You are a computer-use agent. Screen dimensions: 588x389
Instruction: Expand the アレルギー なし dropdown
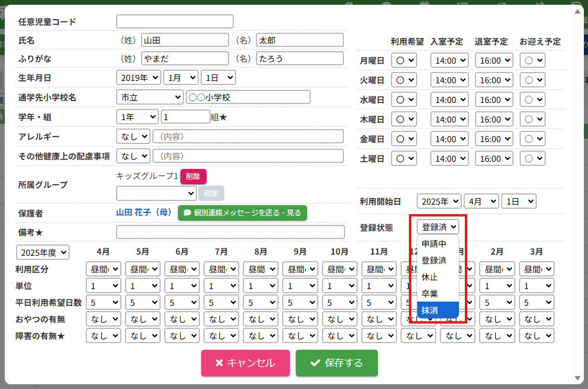click(133, 136)
